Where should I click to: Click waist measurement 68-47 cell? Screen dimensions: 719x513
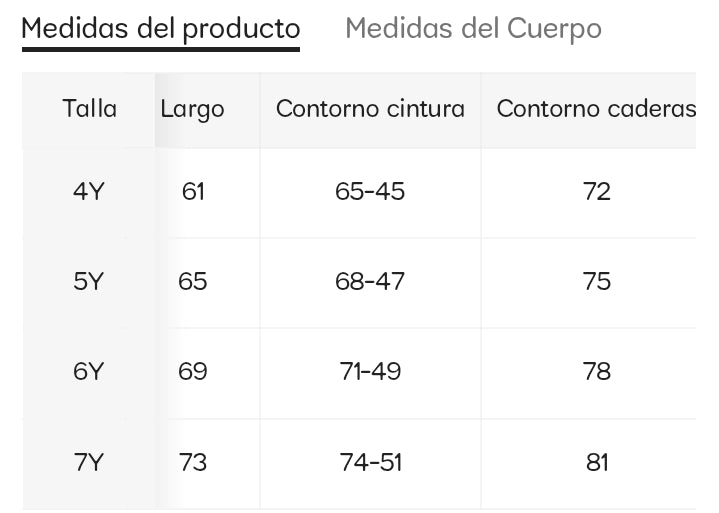click(x=370, y=282)
